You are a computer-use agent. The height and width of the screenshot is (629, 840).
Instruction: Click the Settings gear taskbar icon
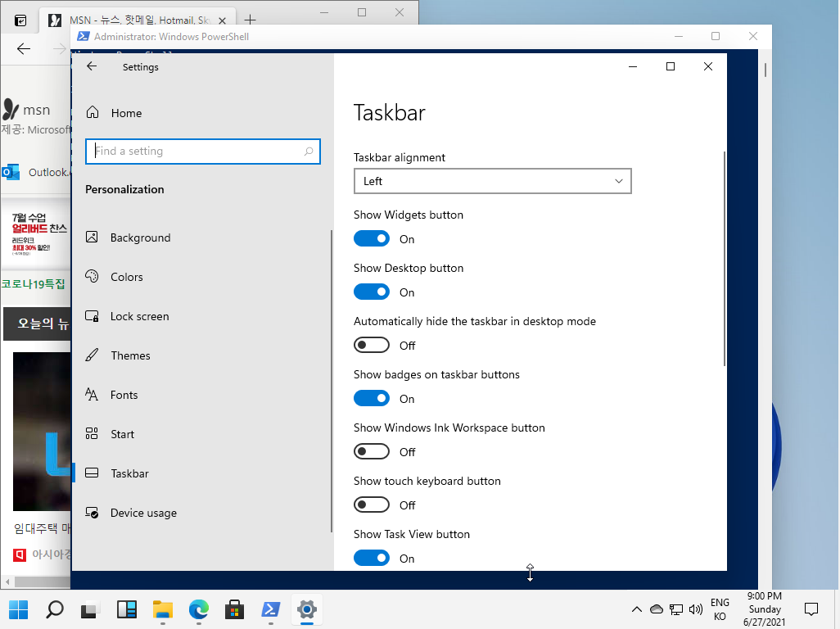click(307, 609)
